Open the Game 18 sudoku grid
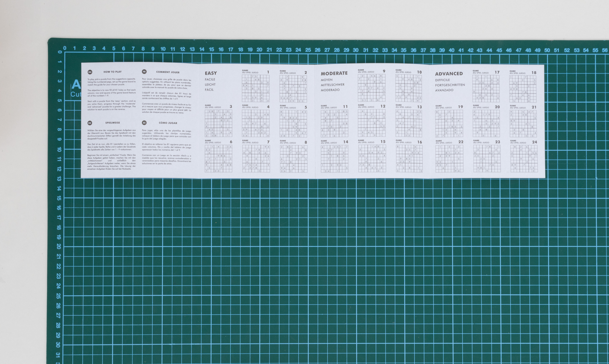This screenshot has height=364, width=609. (523, 89)
